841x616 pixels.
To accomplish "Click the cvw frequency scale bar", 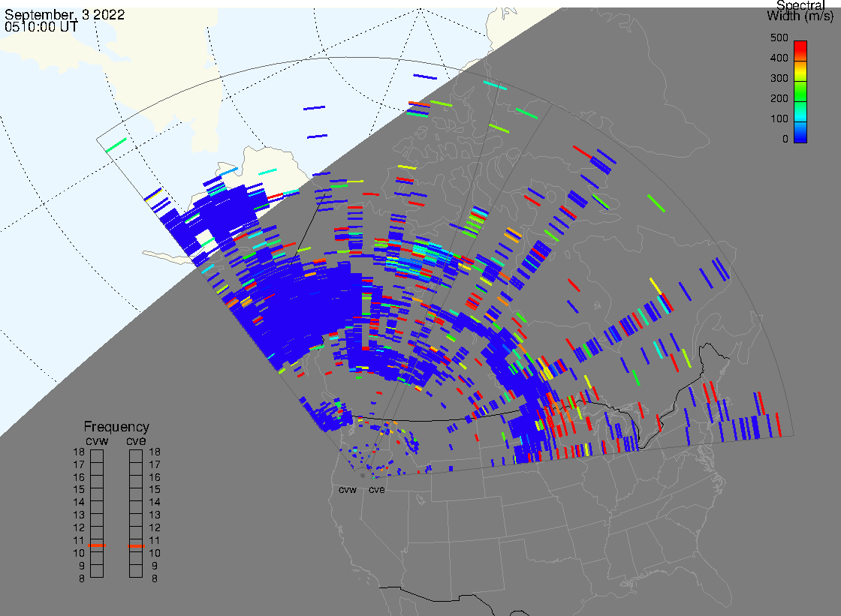I will pos(97,514).
